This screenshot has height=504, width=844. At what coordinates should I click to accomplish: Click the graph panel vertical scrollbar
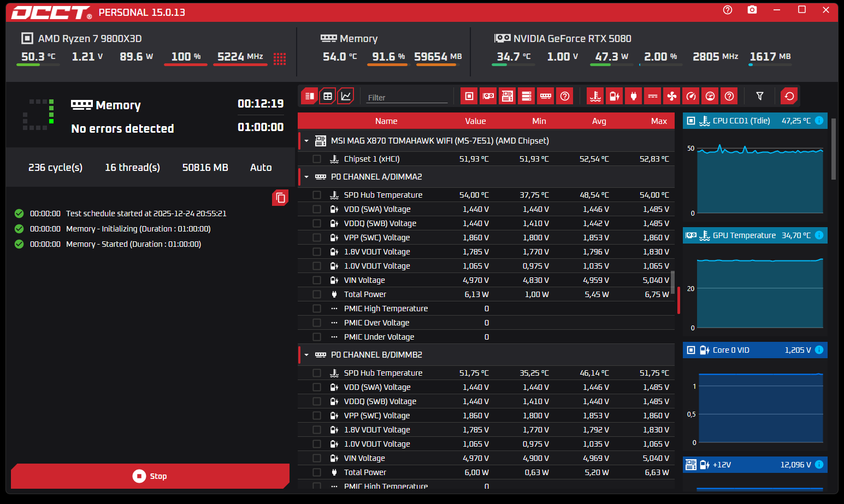833,149
